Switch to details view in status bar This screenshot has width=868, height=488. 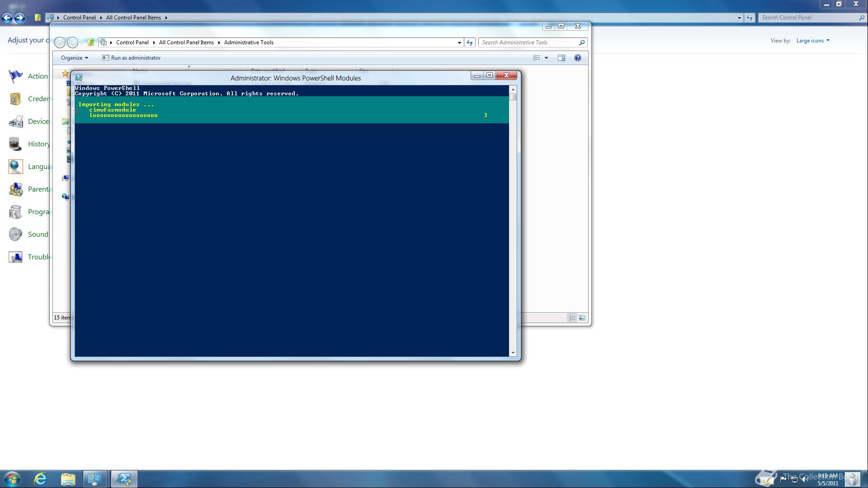(x=572, y=318)
